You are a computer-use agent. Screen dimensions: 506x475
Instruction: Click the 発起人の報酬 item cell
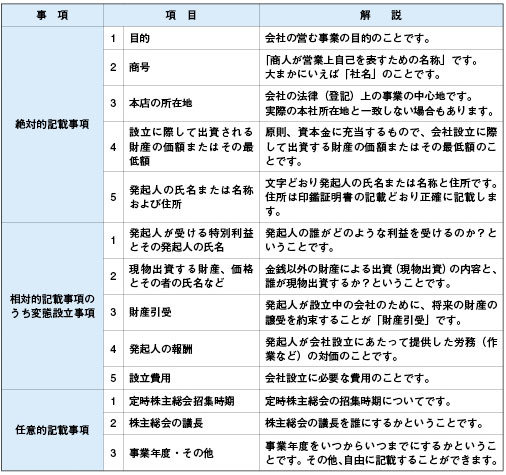click(191, 349)
